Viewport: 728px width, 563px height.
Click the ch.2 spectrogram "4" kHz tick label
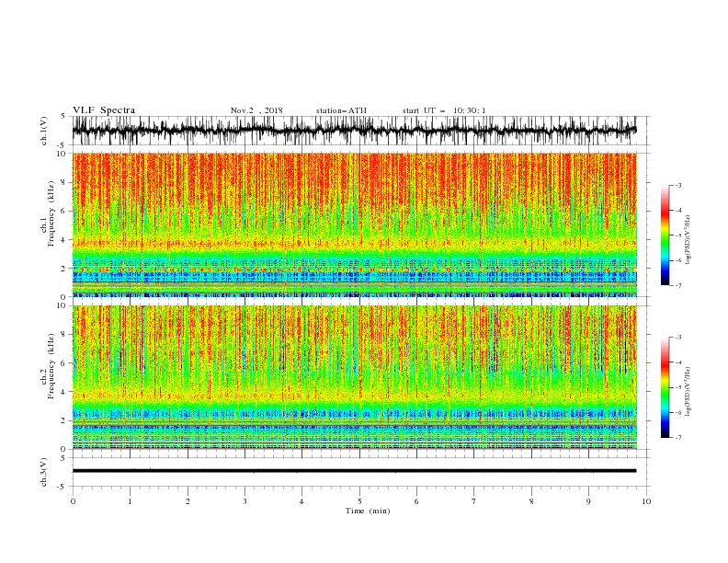(64, 392)
